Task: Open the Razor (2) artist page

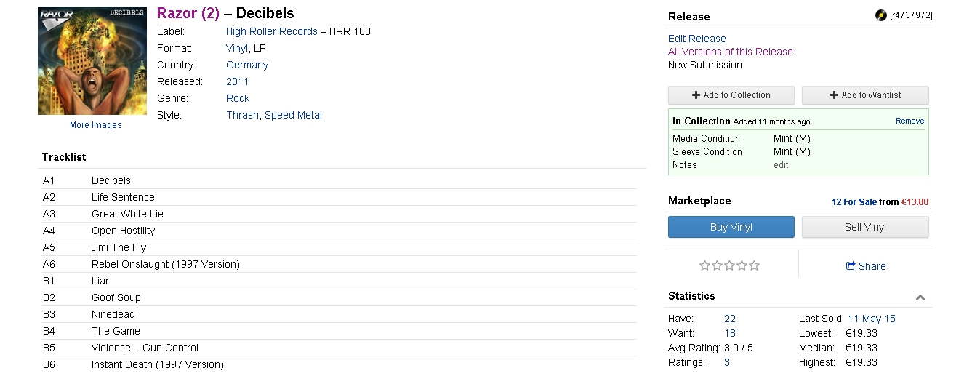Action: (x=188, y=13)
